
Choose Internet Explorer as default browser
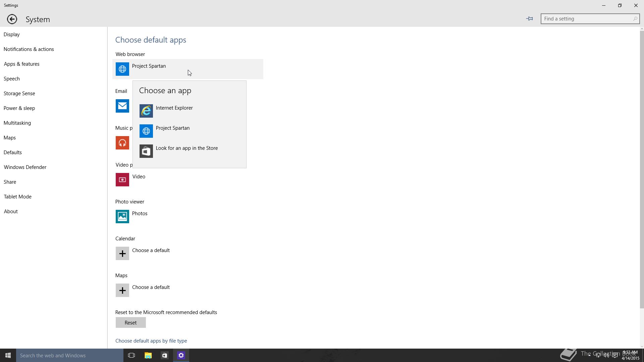coord(190,111)
